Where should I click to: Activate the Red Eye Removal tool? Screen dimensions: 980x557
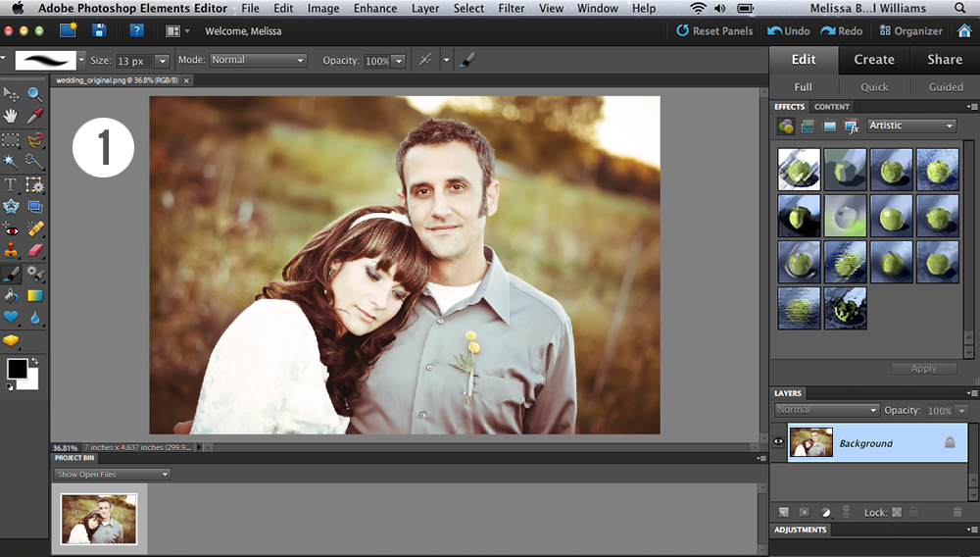[12, 228]
